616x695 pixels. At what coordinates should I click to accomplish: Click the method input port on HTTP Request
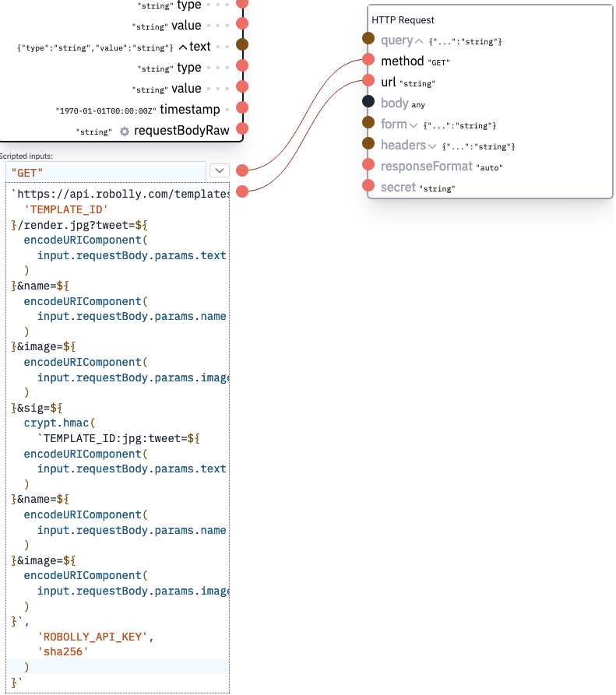point(368,59)
